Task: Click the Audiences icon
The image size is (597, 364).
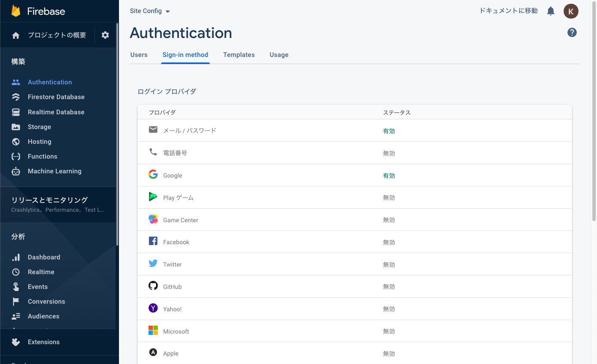Action: point(16,316)
